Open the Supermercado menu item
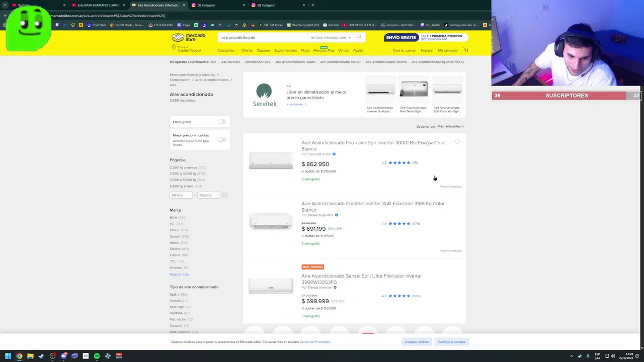 click(x=285, y=50)
